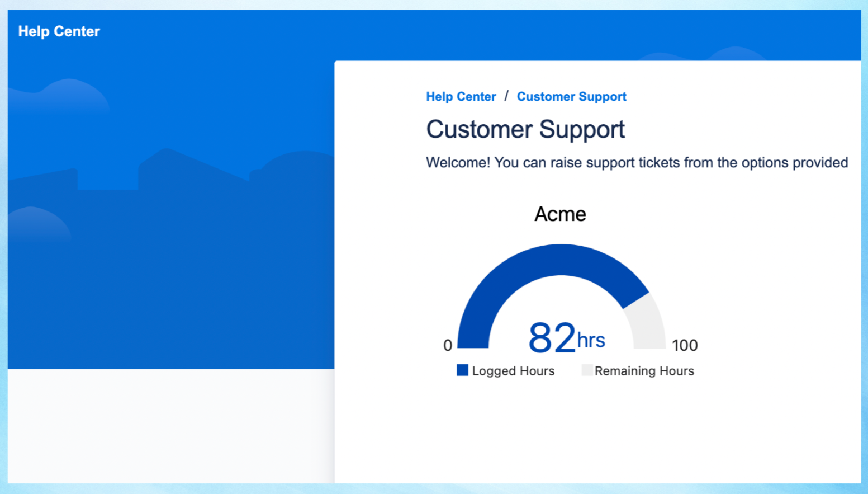Toggle the Logged Hours legend label
This screenshot has width=868, height=494.
513,371
